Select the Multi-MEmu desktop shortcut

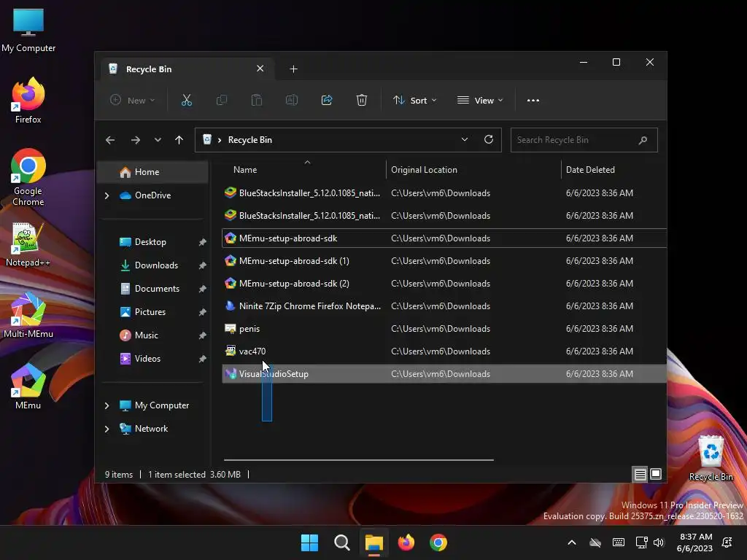tap(28, 315)
